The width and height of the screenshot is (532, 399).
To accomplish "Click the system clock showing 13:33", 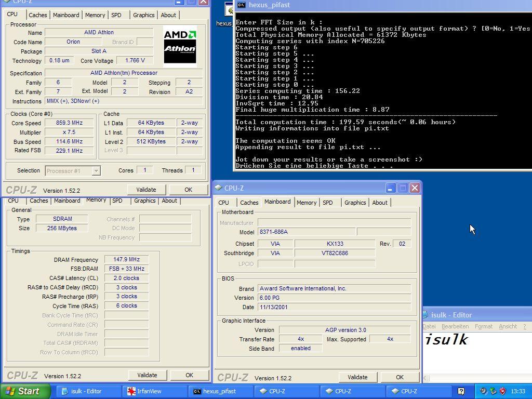I will [x=518, y=391].
